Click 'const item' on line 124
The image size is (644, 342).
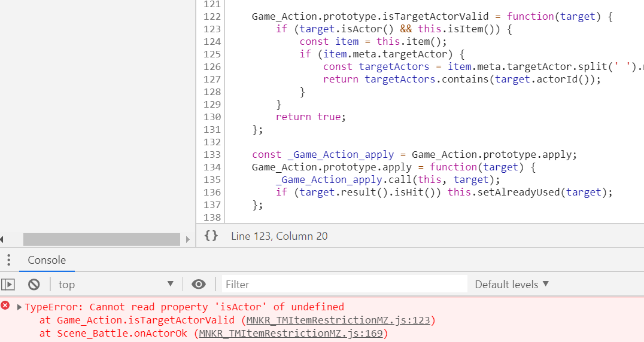pos(329,41)
